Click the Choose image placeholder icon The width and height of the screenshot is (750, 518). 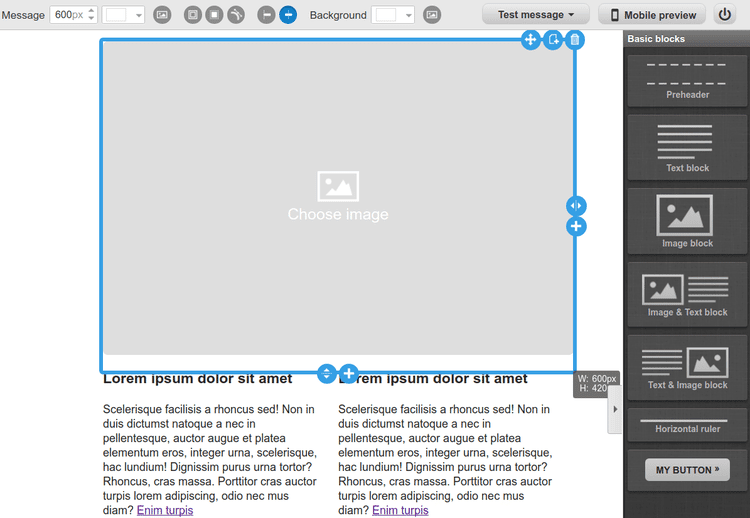[338, 186]
